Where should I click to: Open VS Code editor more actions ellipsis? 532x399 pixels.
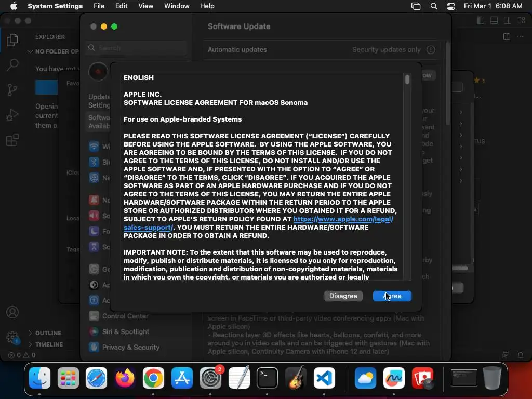(520, 37)
